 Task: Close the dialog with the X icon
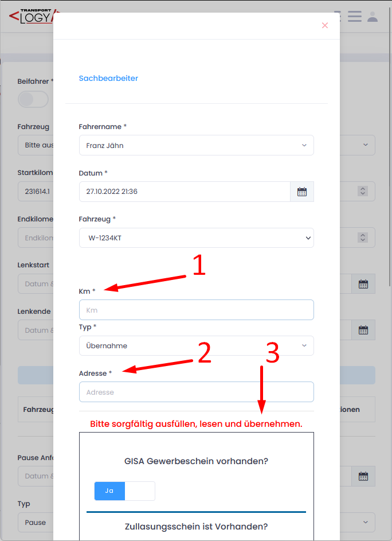(x=325, y=25)
